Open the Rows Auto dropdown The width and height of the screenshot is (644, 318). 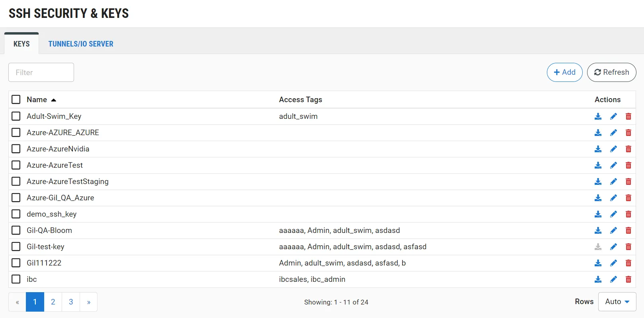(617, 302)
